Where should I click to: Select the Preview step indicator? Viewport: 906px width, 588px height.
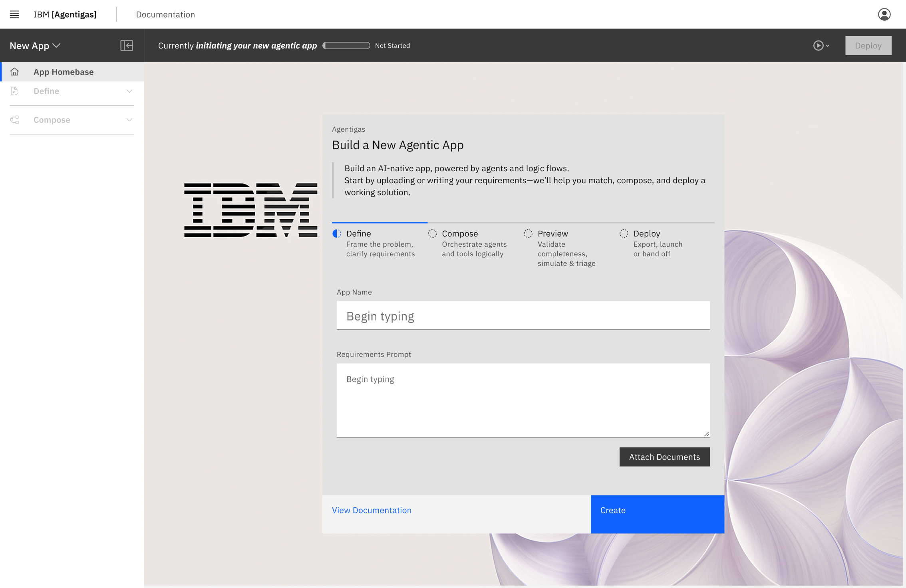click(x=528, y=234)
